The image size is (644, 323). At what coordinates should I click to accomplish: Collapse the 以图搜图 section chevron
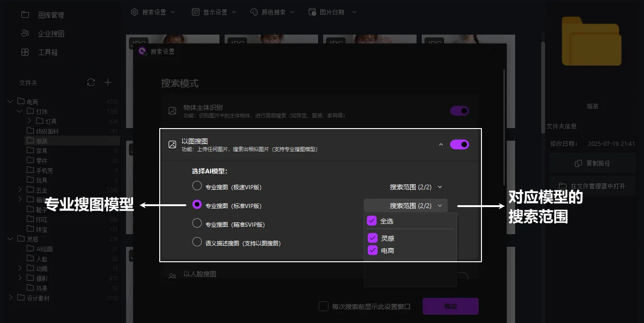(440, 144)
